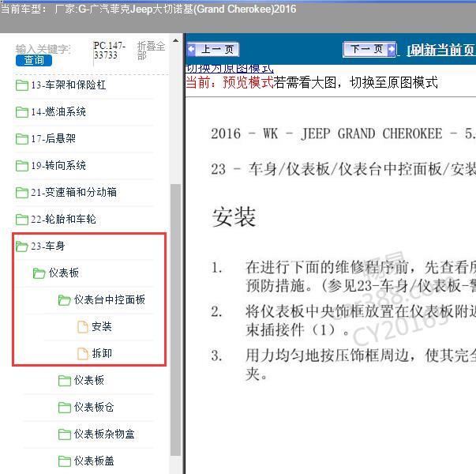Expand the 22-轮胎和车轮 tree item
The width and height of the screenshot is (476, 474).
pos(63,219)
